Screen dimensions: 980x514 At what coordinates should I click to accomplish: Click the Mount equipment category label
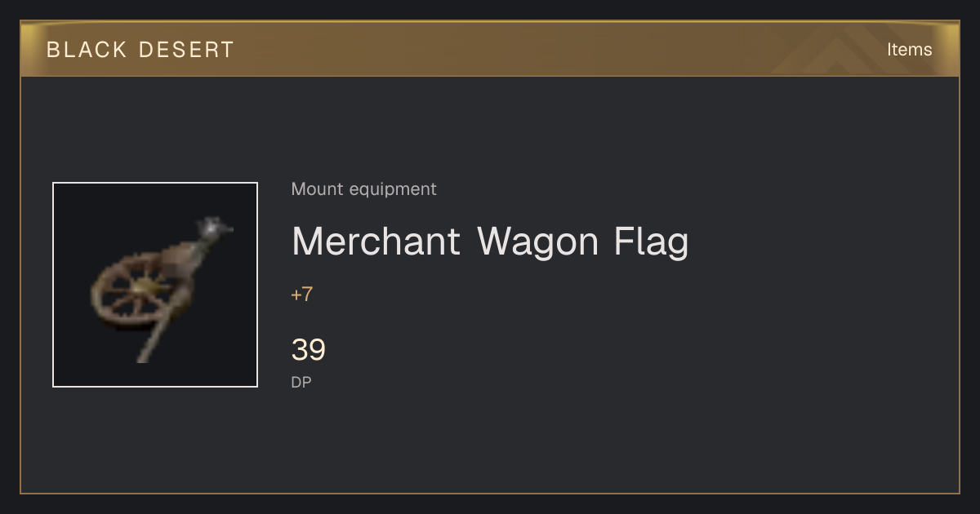pos(364,189)
